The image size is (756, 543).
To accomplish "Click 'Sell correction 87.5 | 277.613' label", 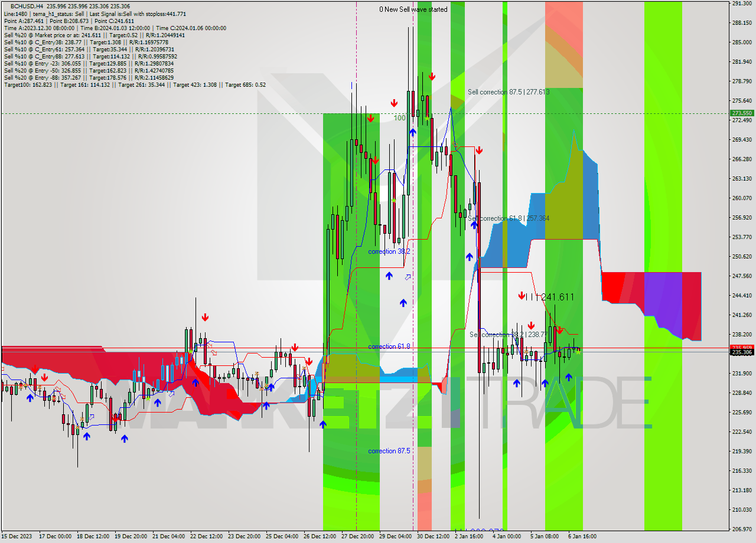I will tap(509, 92).
